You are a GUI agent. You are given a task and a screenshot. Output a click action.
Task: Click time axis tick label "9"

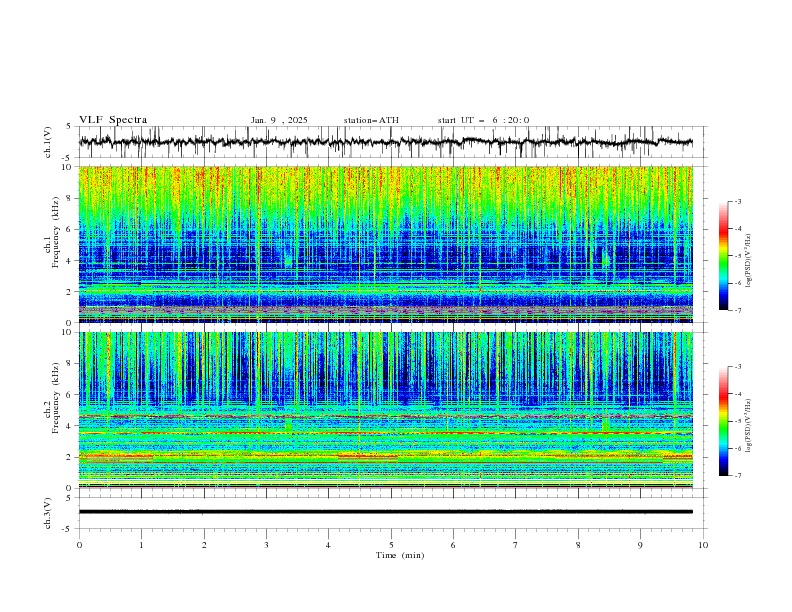tap(640, 545)
